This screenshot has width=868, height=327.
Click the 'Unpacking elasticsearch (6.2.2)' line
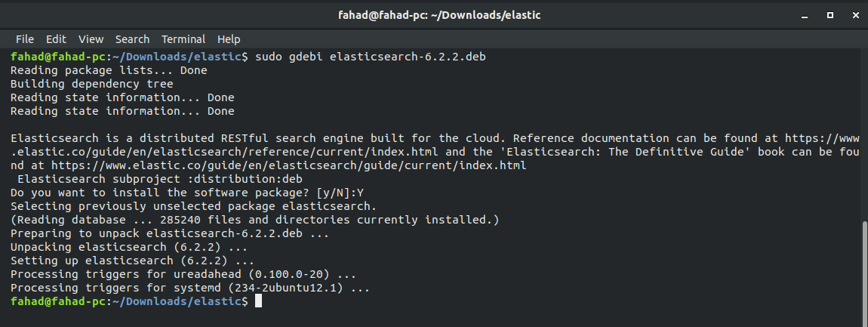[129, 247]
